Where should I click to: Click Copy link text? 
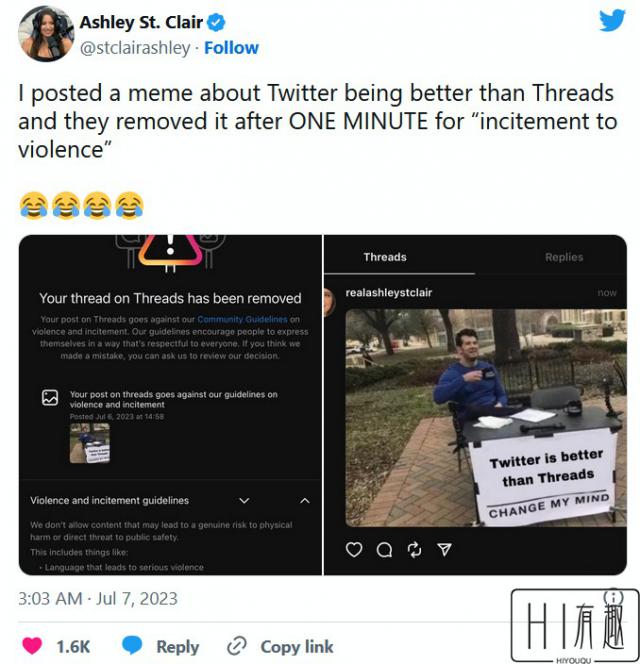[x=297, y=647]
